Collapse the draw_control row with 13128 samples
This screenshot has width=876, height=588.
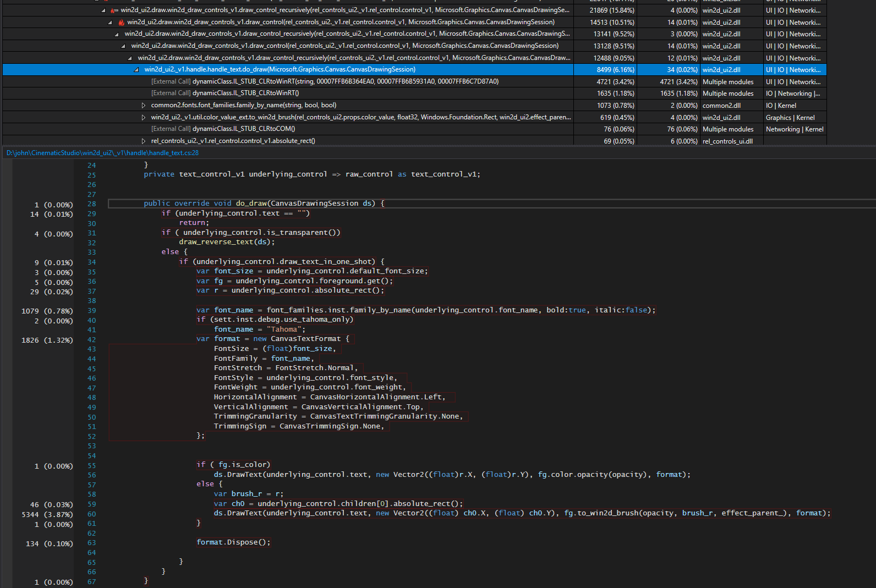(x=123, y=46)
